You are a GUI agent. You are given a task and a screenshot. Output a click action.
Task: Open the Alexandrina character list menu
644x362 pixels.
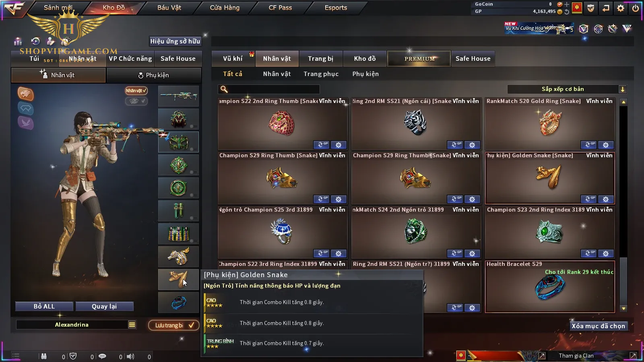[132, 325]
